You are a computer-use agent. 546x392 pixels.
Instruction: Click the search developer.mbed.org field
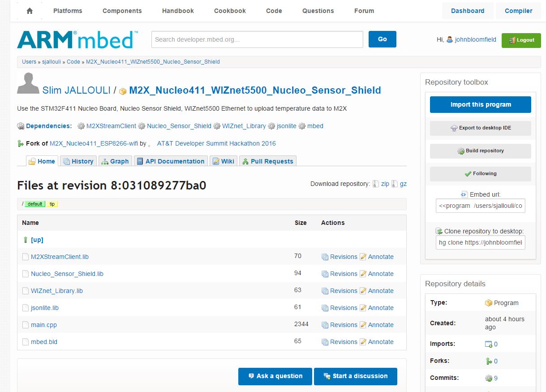tap(257, 39)
